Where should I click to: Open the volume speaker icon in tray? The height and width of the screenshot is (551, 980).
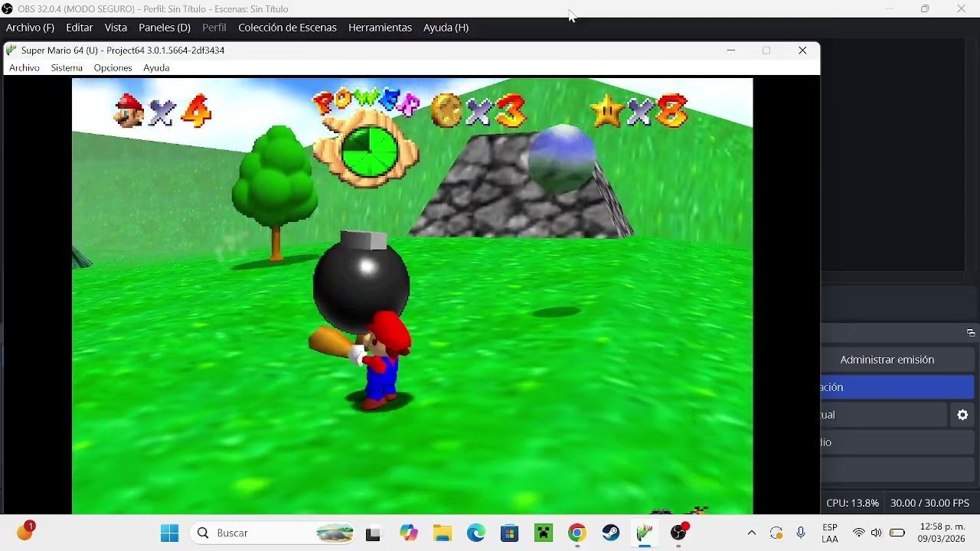tap(876, 533)
